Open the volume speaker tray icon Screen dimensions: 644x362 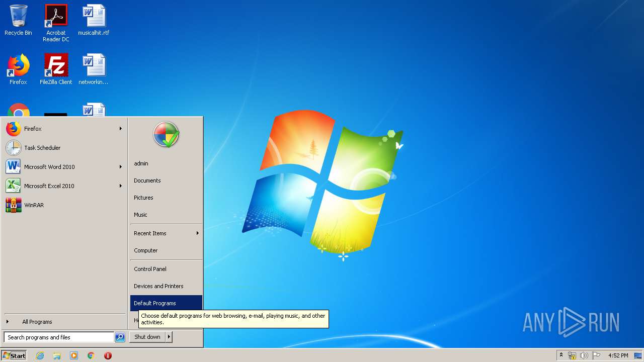[x=584, y=355]
